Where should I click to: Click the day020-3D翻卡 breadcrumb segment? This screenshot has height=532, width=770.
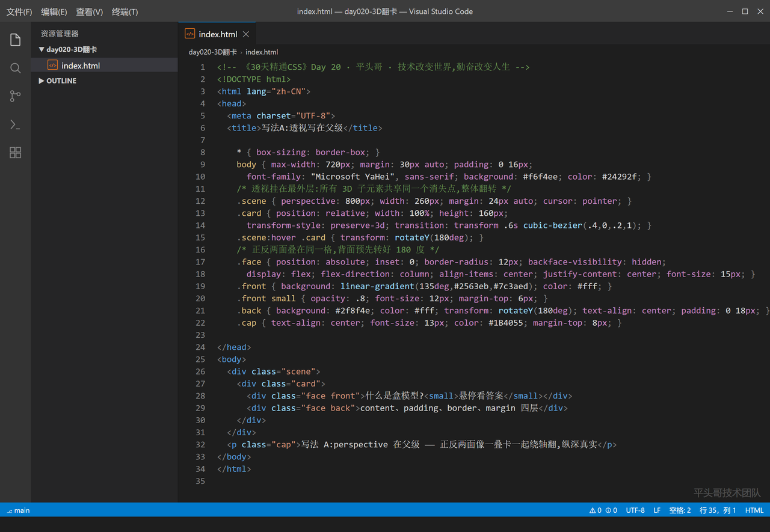pyautogui.click(x=212, y=52)
